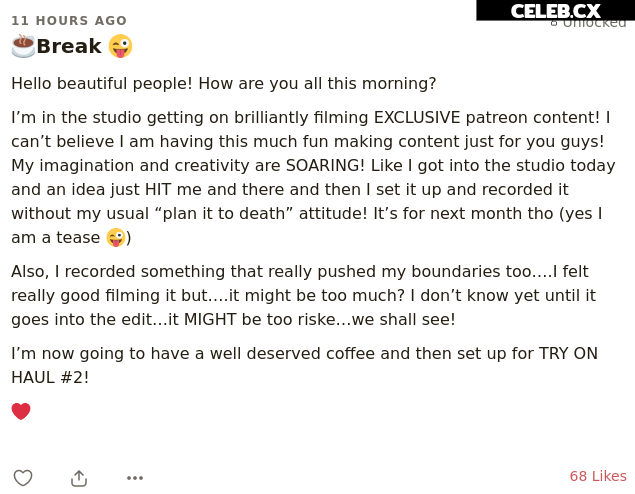Click the winking emoji after 'tease'

(116, 237)
